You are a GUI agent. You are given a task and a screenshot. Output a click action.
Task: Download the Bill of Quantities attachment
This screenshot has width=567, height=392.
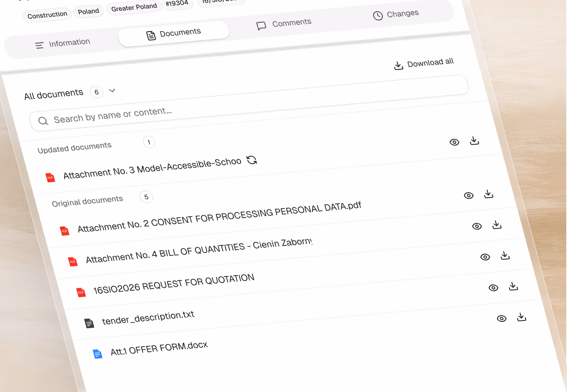(x=497, y=225)
